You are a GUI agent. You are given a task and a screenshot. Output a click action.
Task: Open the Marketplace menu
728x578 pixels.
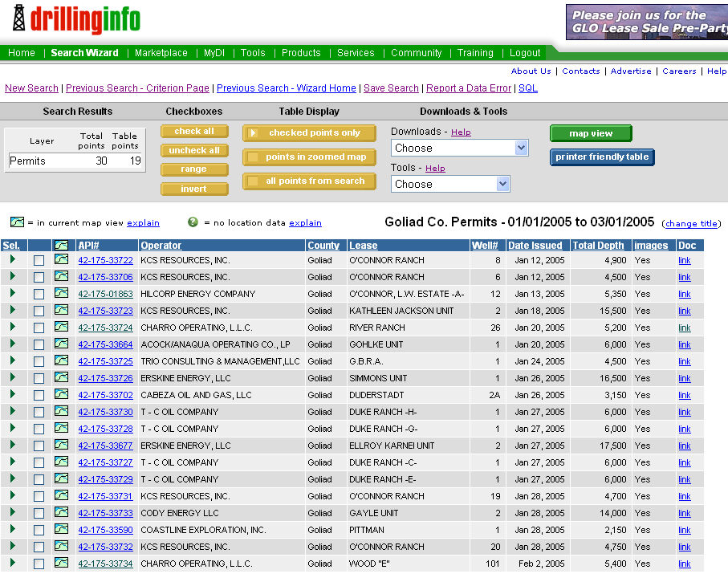pyautogui.click(x=161, y=53)
